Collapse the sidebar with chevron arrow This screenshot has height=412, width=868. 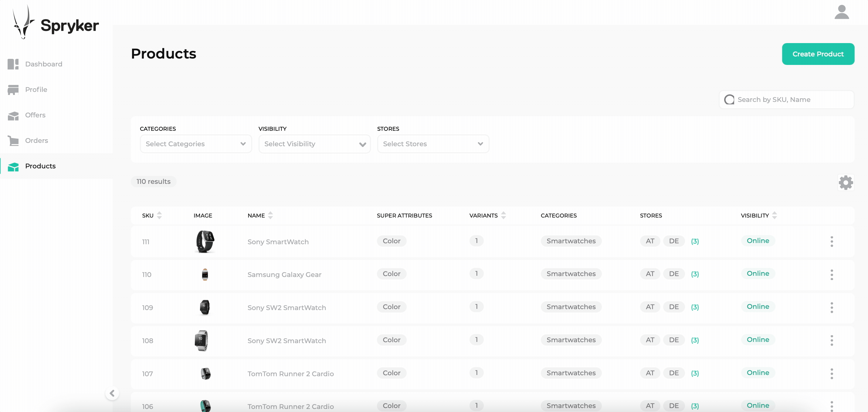click(x=112, y=393)
